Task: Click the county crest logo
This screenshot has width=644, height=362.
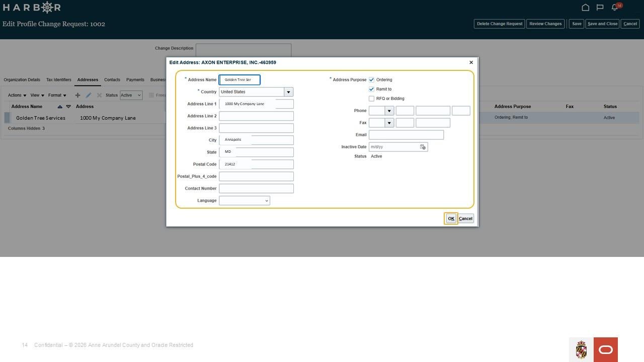Action: (581, 349)
